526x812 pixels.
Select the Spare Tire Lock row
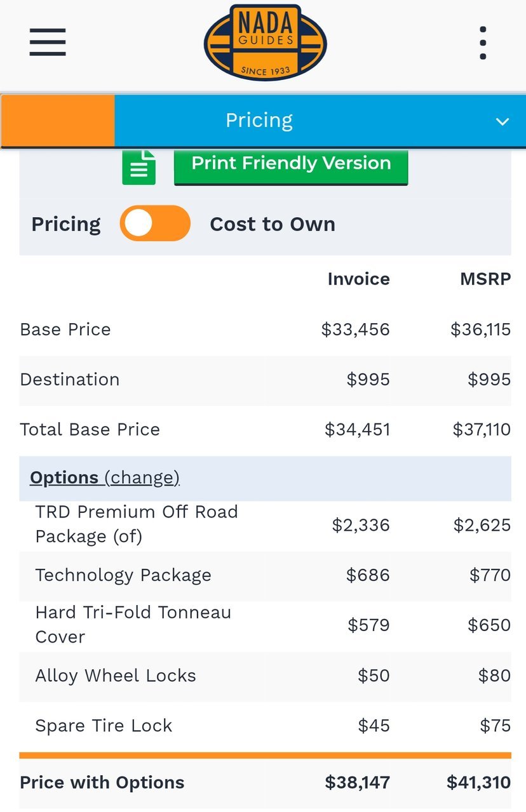point(265,726)
